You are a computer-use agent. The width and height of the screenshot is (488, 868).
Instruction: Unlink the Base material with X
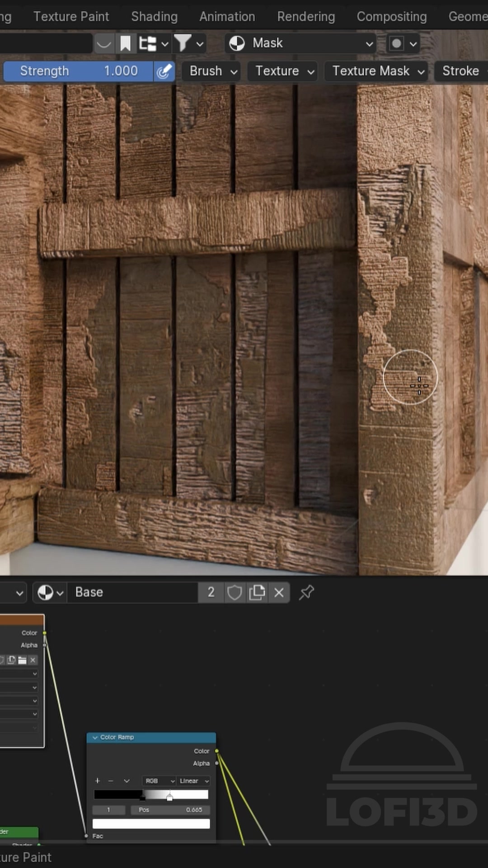pos(279,592)
